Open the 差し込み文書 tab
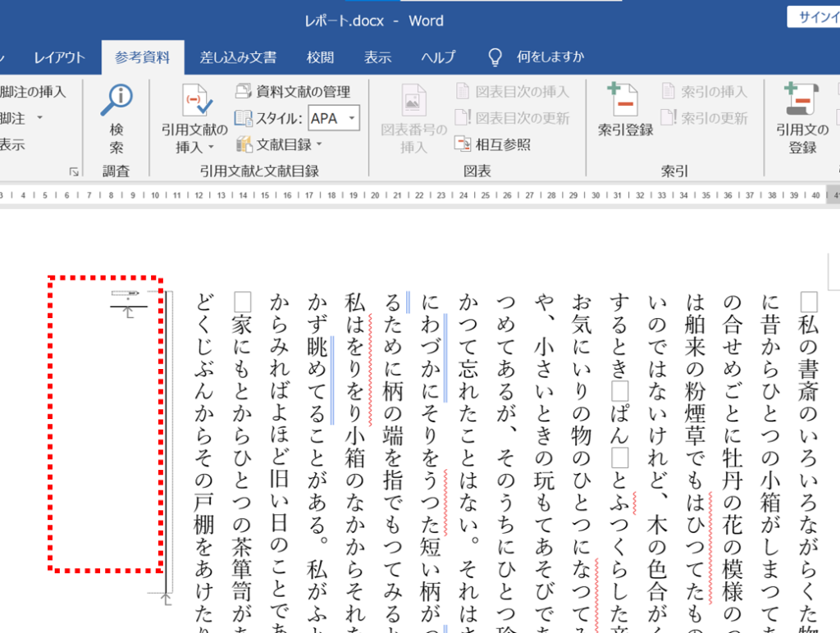 238,57
